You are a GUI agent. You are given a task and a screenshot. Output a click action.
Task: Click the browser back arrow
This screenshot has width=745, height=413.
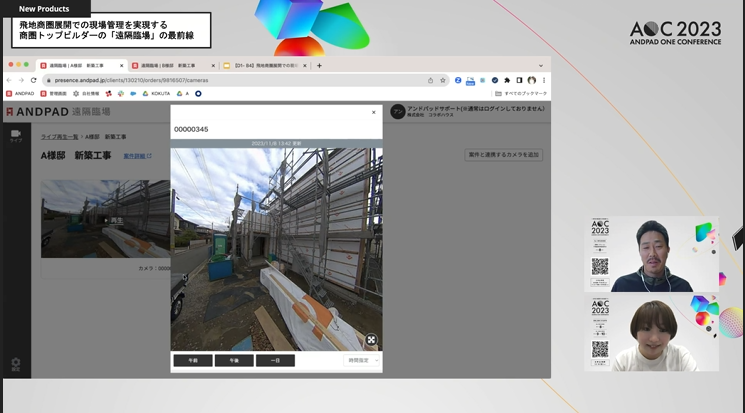(x=9, y=80)
